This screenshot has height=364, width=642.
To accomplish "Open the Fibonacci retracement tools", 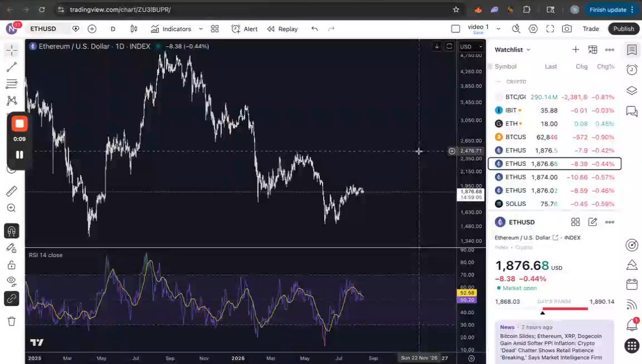I will (x=12, y=84).
